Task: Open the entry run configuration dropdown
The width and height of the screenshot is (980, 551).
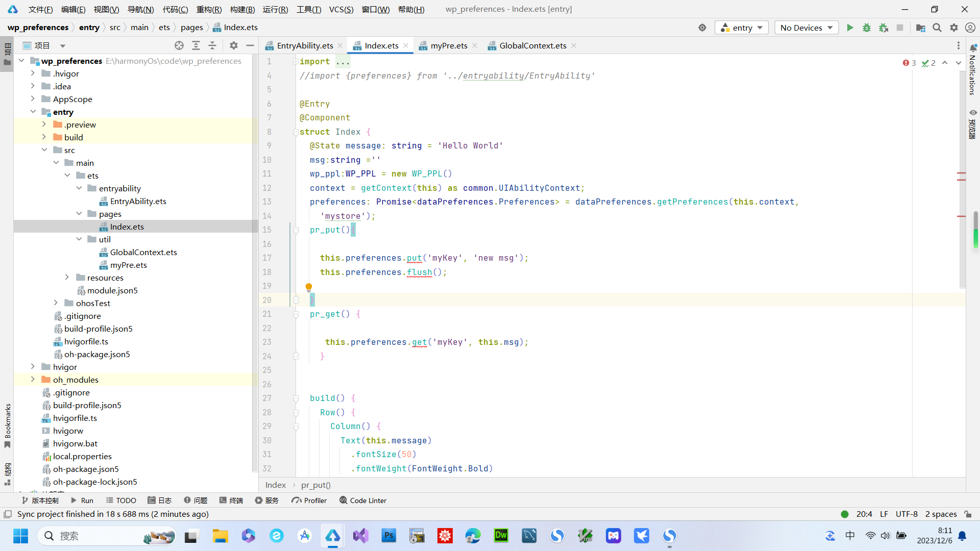Action: tap(742, 28)
